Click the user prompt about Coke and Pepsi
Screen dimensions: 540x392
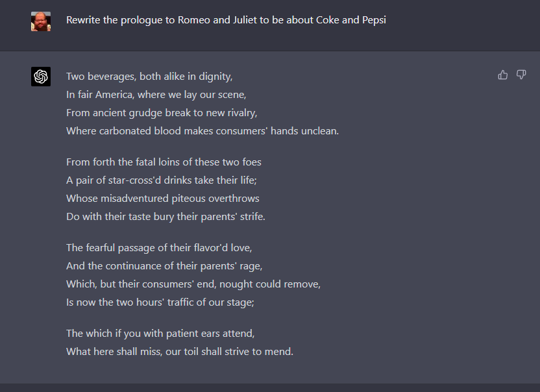point(226,20)
